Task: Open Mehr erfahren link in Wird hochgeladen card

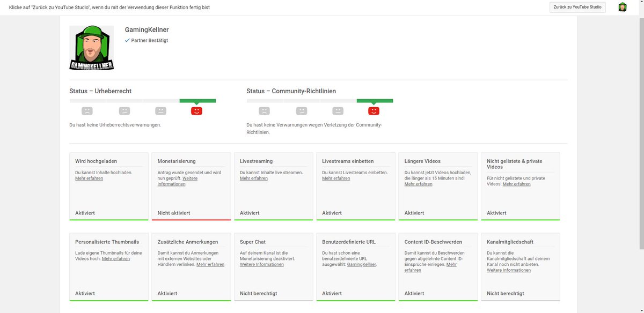Action: [x=89, y=178]
